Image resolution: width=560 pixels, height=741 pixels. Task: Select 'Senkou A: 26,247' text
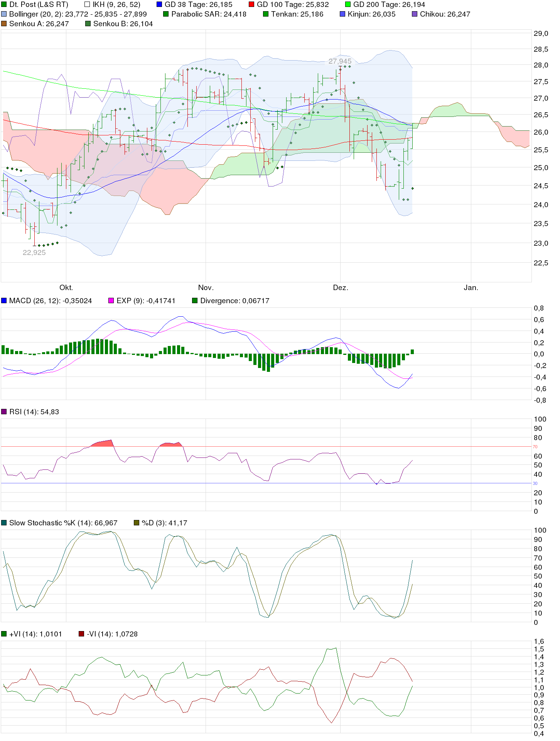point(39,24)
